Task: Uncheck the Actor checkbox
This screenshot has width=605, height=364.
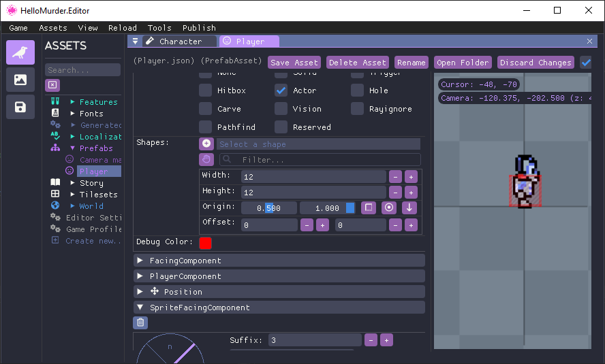Action: (x=281, y=90)
